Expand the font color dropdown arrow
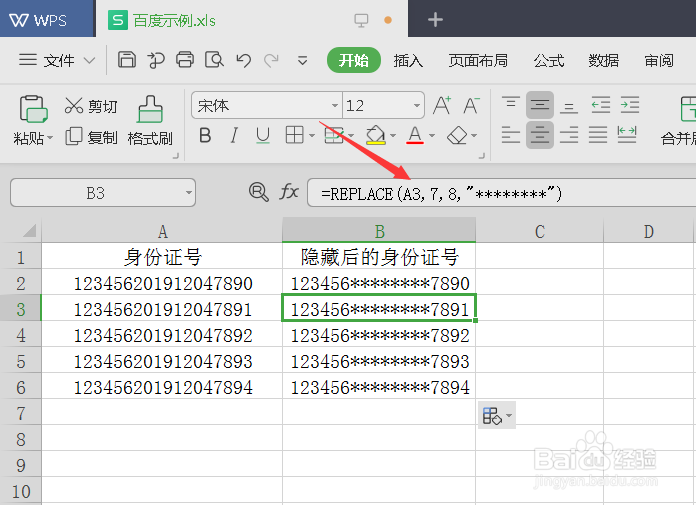This screenshot has height=505, width=696. click(432, 135)
